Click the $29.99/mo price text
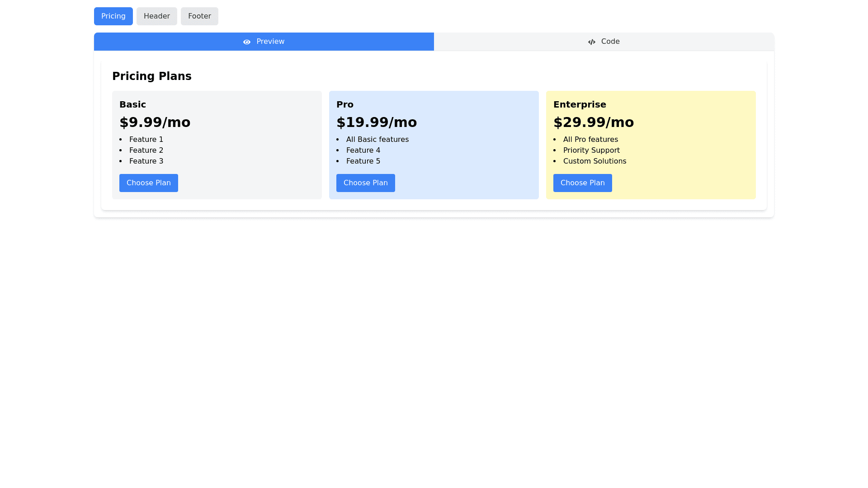This screenshot has height=488, width=868. (593, 122)
